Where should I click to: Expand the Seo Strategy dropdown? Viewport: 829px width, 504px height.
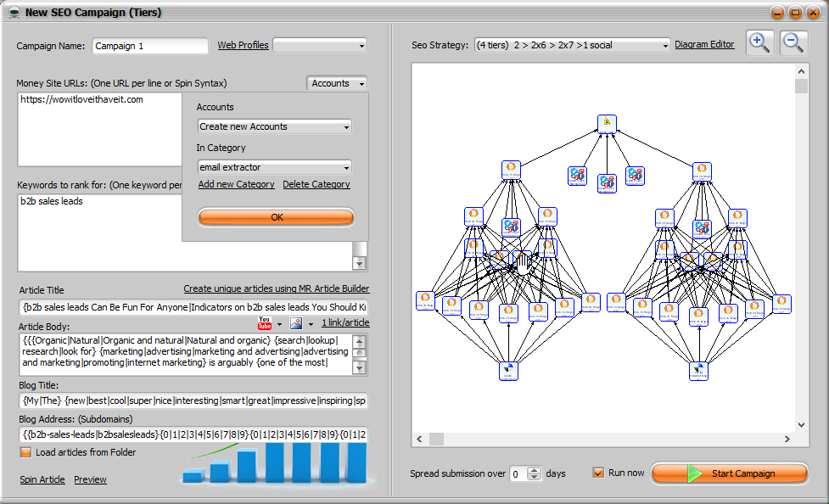[572, 45]
